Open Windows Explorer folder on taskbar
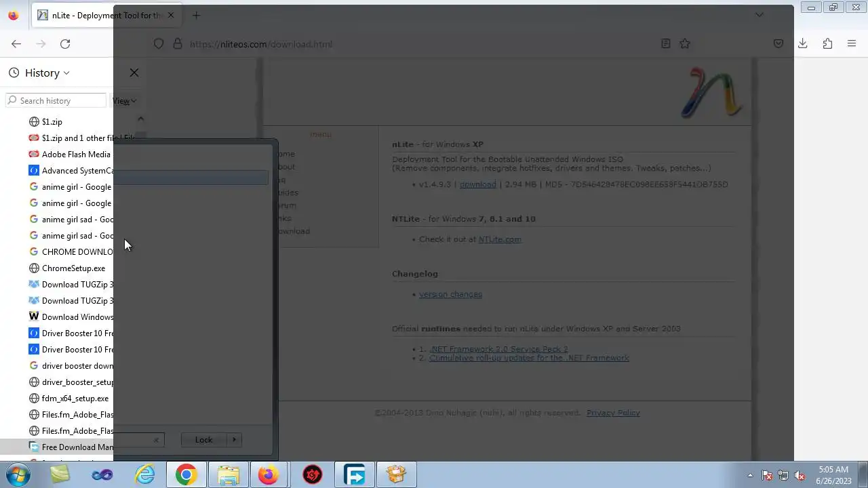This screenshot has height=488, width=868. pos(228,474)
